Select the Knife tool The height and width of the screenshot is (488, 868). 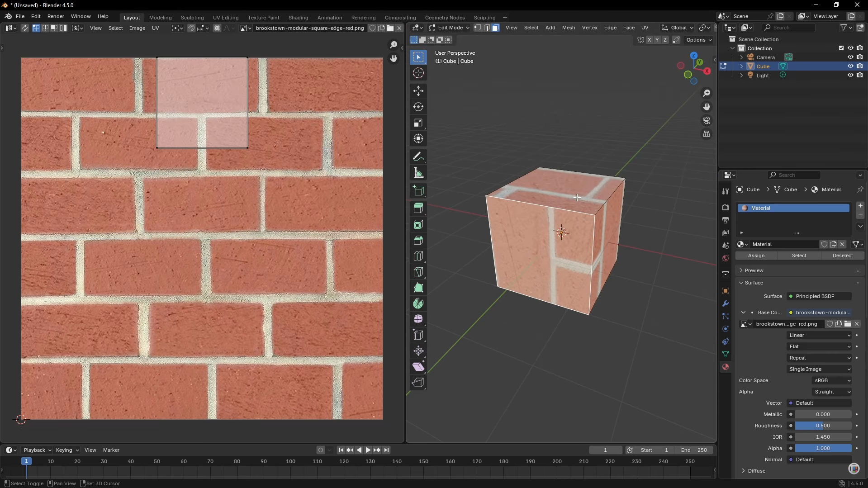click(418, 272)
